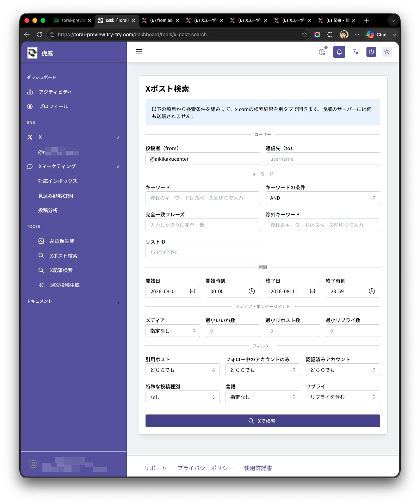
Task: Click the 除外キーワード field
Action: [323, 225]
